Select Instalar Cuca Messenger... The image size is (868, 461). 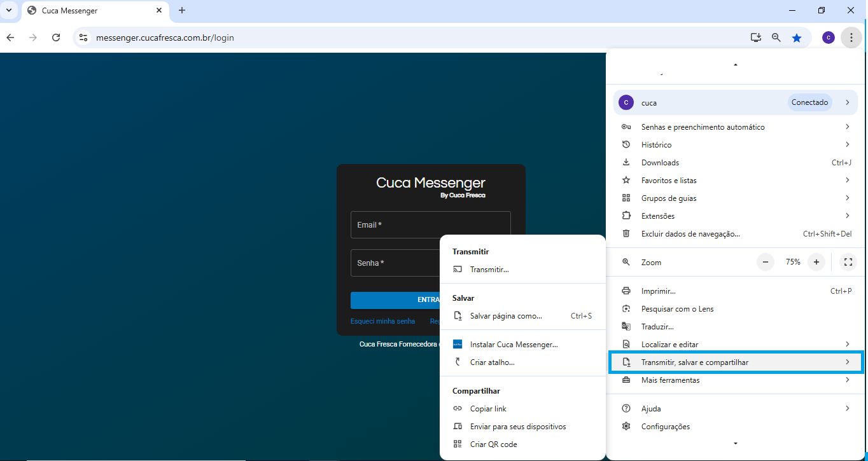tap(522, 345)
